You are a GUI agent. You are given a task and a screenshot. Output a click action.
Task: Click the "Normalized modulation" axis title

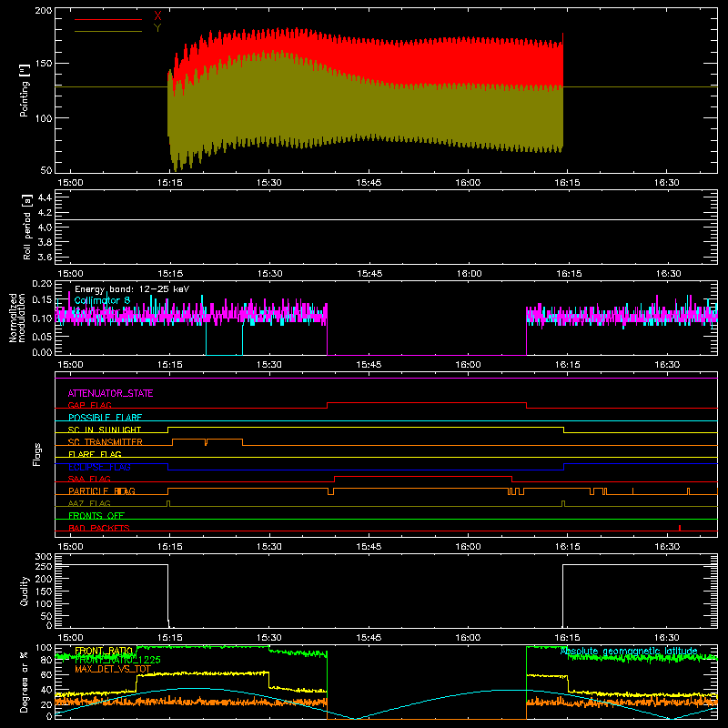(x=17, y=318)
